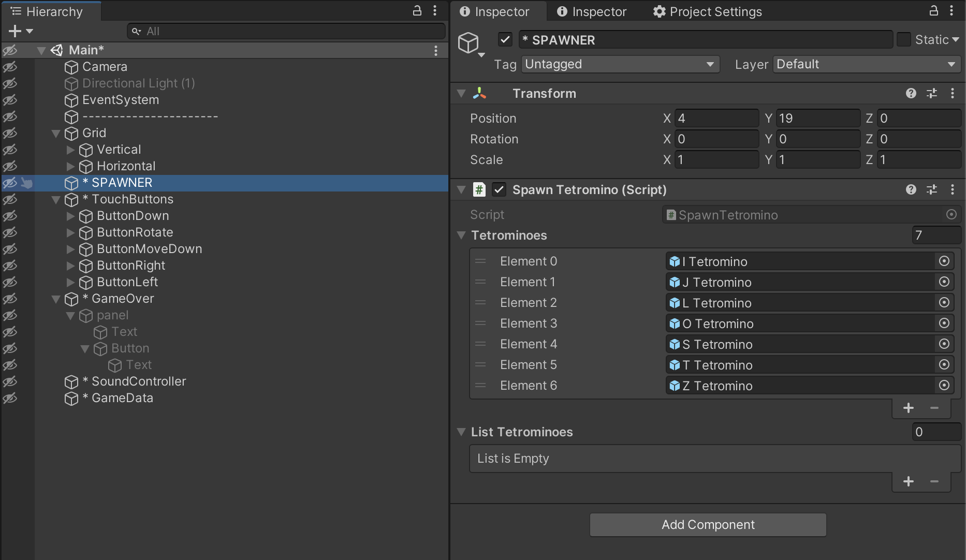Click the Element 0 reorder handle
Image resolution: width=966 pixels, height=560 pixels.
click(x=480, y=261)
